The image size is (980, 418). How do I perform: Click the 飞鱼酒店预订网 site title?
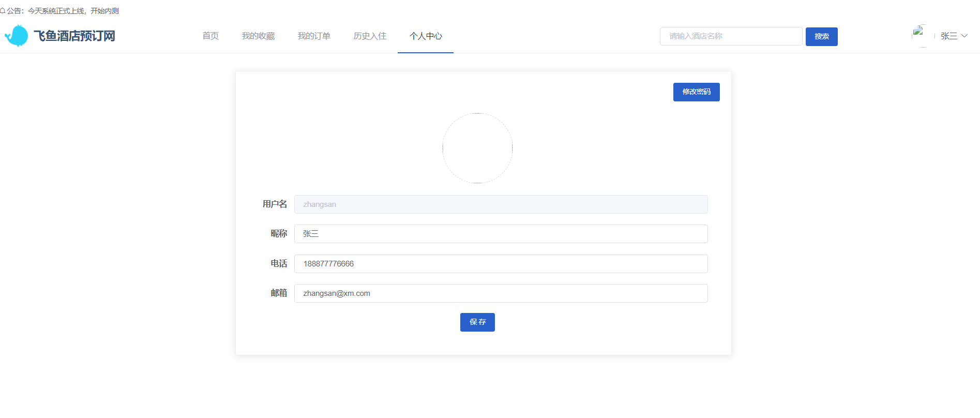pyautogui.click(x=74, y=36)
